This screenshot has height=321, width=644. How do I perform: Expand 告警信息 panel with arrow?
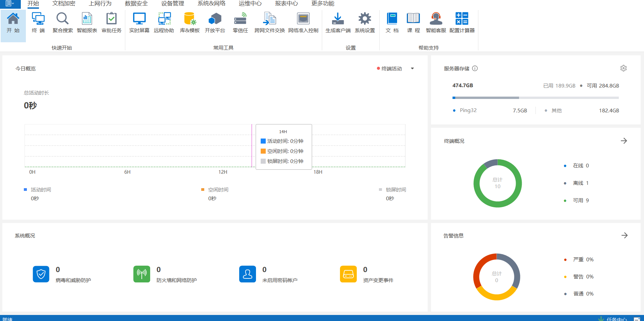point(625,235)
